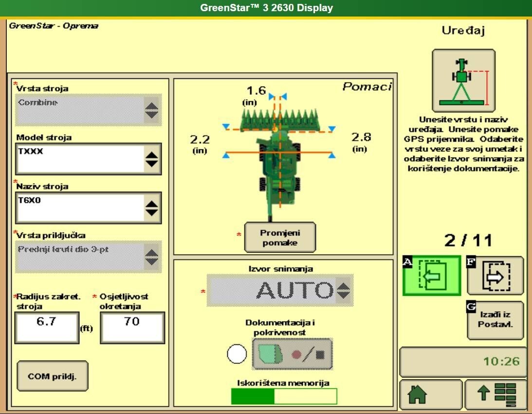The image size is (532, 414).
Task: Go to next setup page (F)
Action: [495, 275]
